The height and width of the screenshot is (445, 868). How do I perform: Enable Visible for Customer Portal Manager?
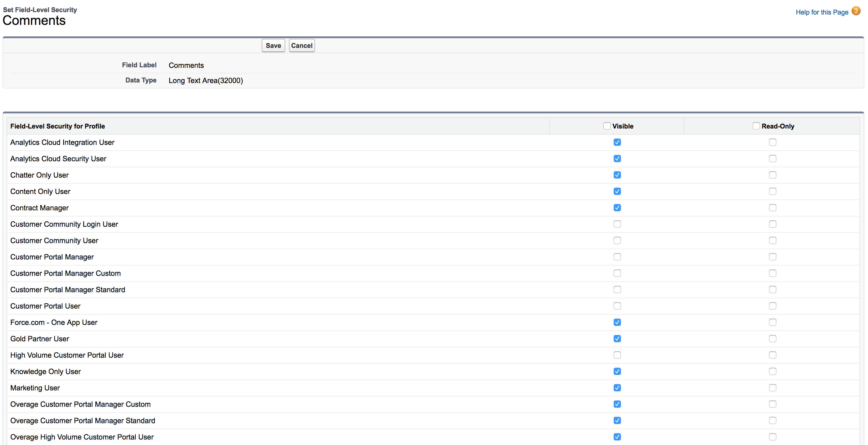617,257
